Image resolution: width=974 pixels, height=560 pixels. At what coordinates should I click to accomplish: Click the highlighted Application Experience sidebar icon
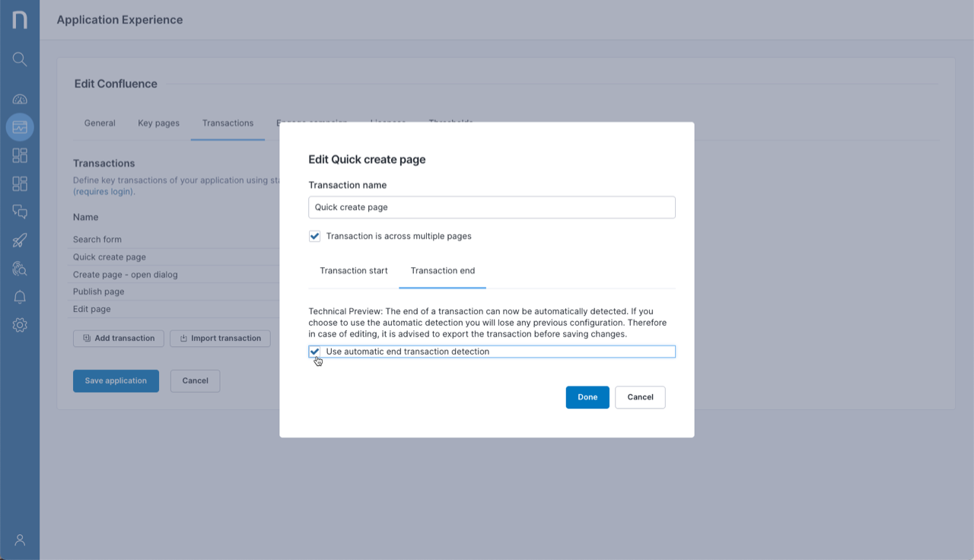20,127
